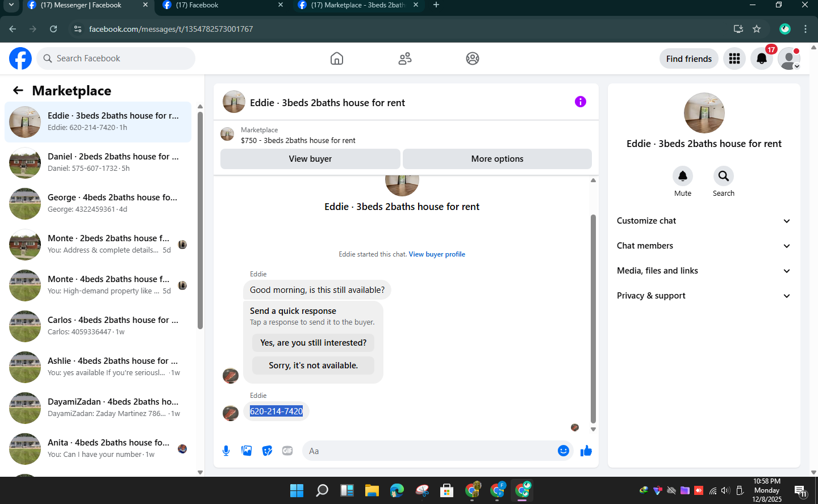Click the conversation list scrollbar
The image size is (818, 504).
pyautogui.click(x=200, y=220)
